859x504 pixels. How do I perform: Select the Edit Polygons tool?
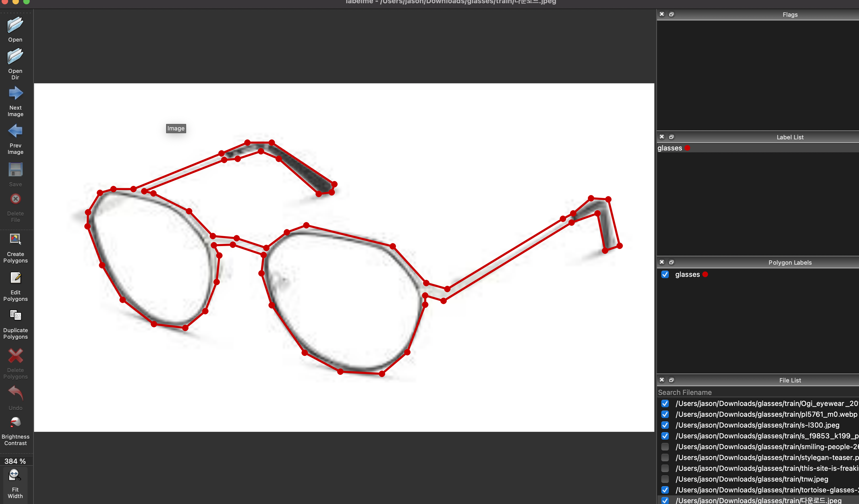15,278
